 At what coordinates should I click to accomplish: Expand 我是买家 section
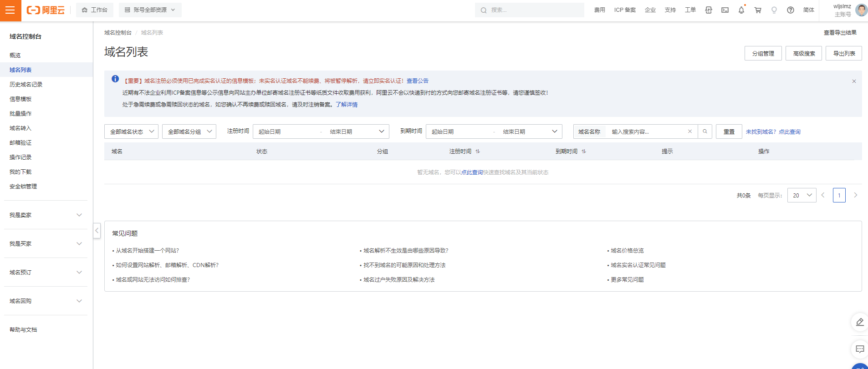(x=46, y=243)
